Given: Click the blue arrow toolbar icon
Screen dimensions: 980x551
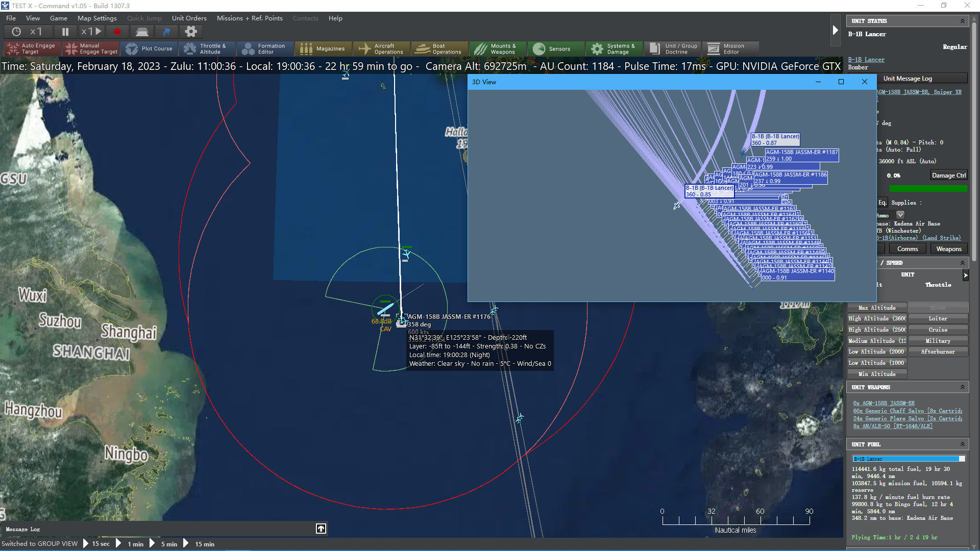Looking at the screenshot, I should pos(166,32).
